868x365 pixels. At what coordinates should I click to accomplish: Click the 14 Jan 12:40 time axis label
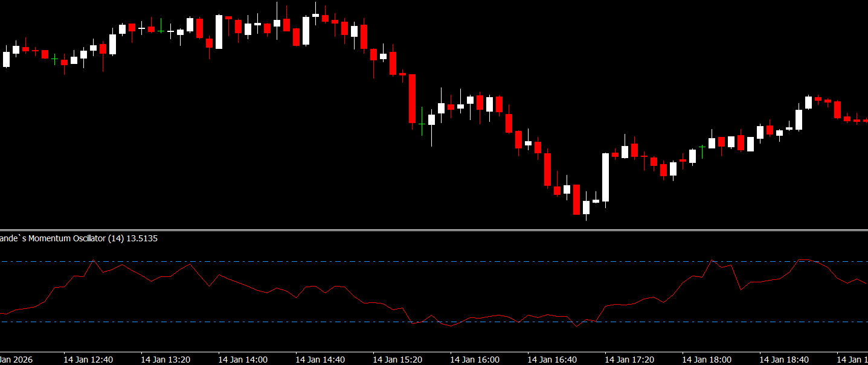[88, 360]
